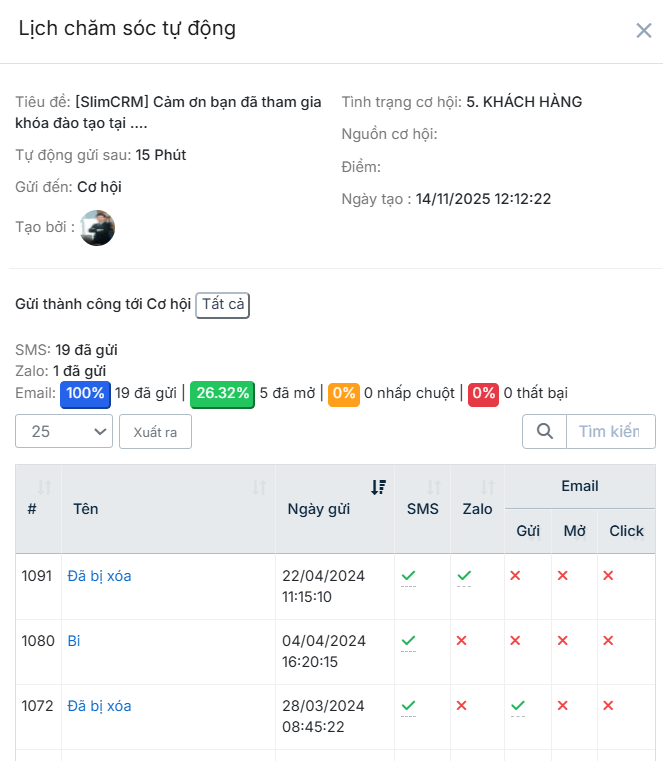663x761 pixels.
Task: Click Zalo green checkmark in row 1091
Action: point(464,576)
